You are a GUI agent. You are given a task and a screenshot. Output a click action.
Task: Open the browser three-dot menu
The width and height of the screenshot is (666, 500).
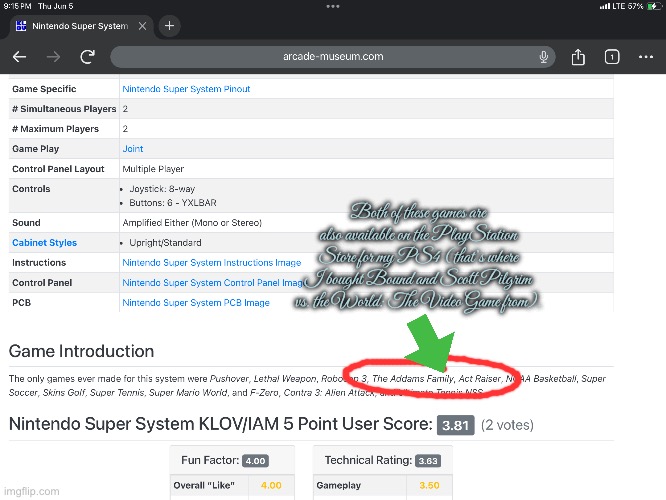(x=646, y=56)
